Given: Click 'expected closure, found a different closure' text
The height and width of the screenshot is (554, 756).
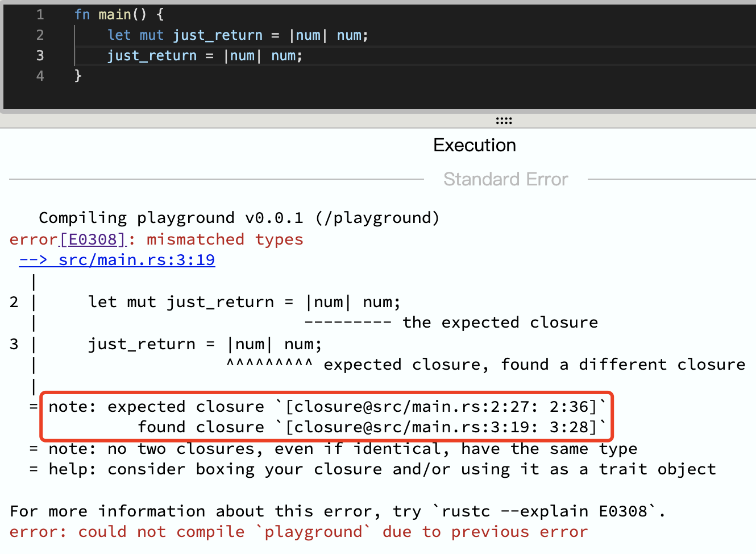Looking at the screenshot, I should tap(534, 365).
